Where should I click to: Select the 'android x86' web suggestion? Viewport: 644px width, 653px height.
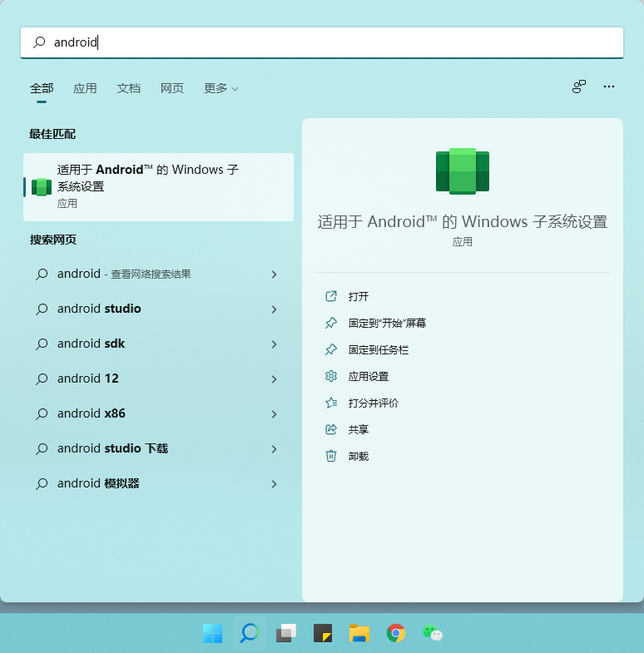coord(158,414)
